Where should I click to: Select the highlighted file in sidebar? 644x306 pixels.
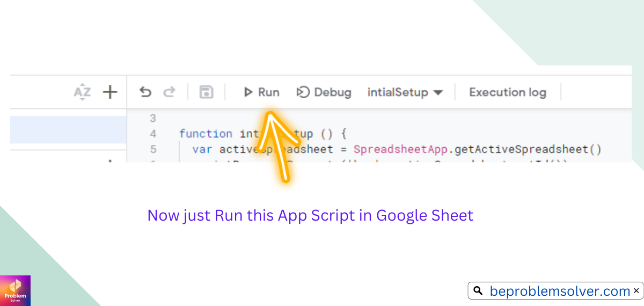click(x=68, y=130)
